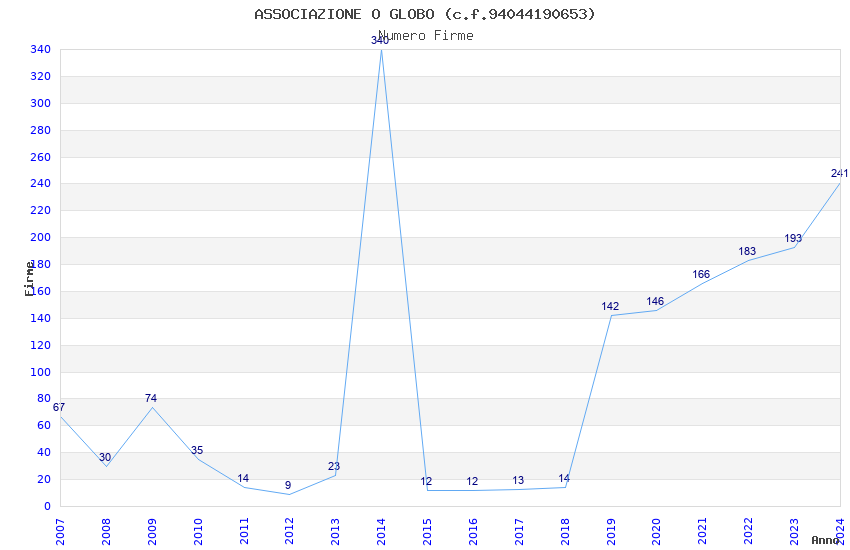
Task: Click the 241 data label for 2024
Action: [x=840, y=173]
